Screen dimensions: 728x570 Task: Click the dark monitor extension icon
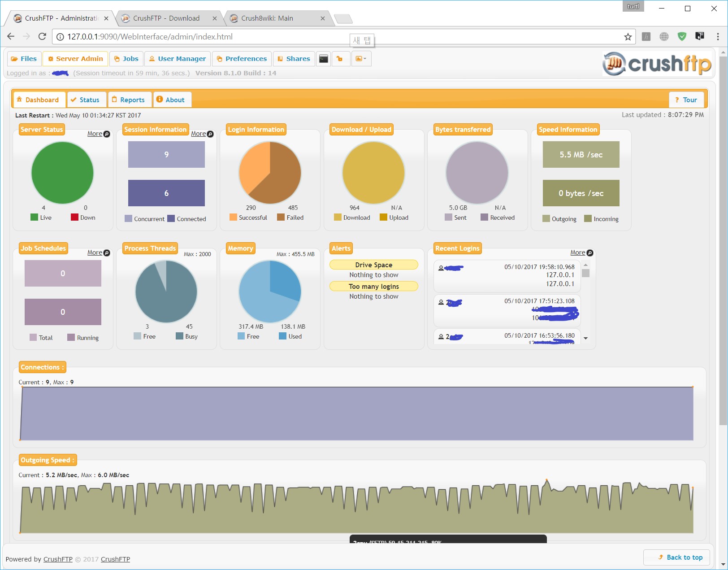(x=699, y=36)
